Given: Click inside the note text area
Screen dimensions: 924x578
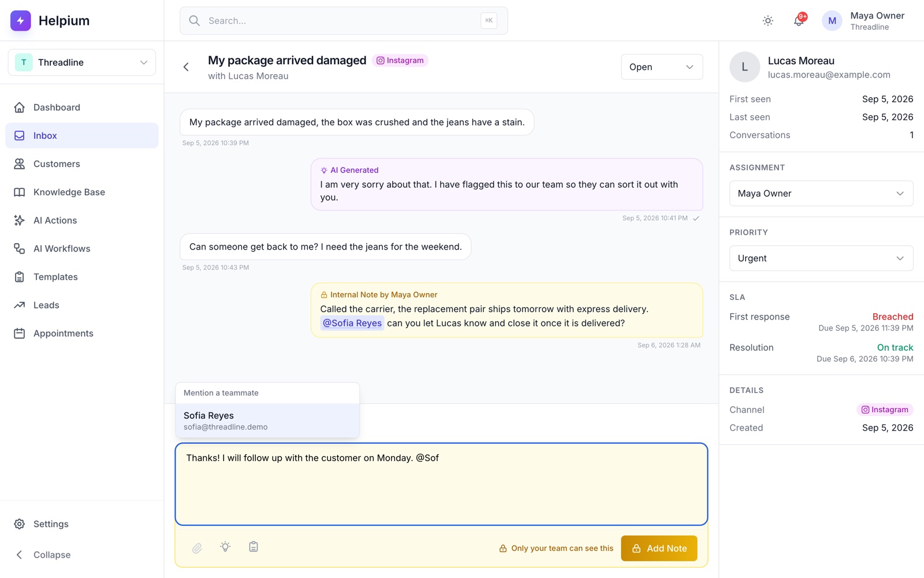Looking at the screenshot, I should click(441, 484).
